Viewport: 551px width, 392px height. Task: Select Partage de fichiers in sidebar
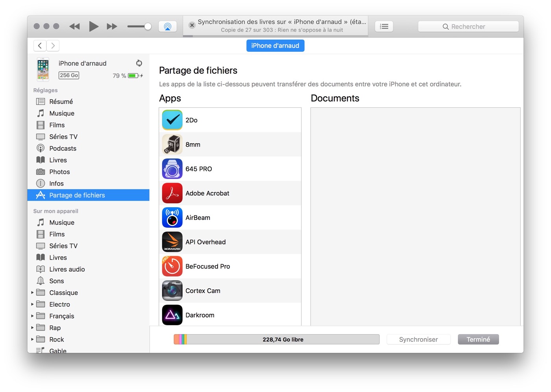(89, 195)
